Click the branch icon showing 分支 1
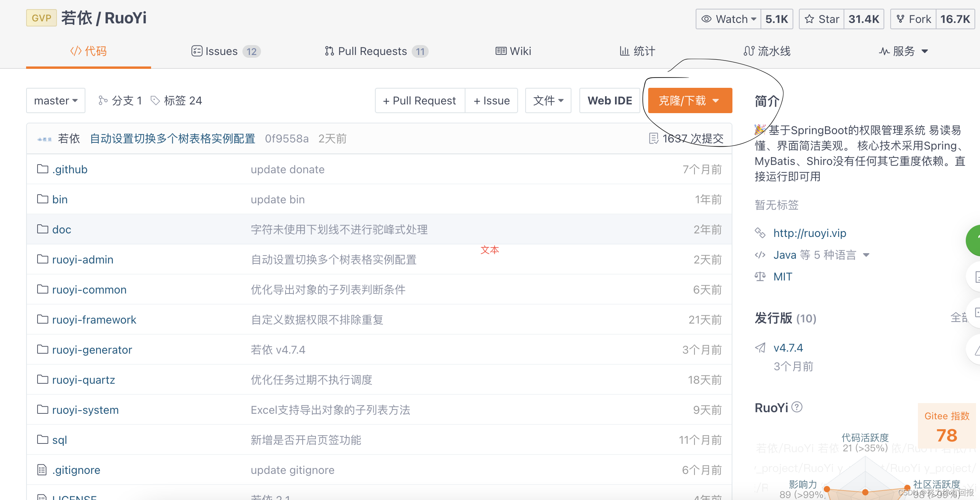The width and height of the screenshot is (980, 500). point(103,100)
